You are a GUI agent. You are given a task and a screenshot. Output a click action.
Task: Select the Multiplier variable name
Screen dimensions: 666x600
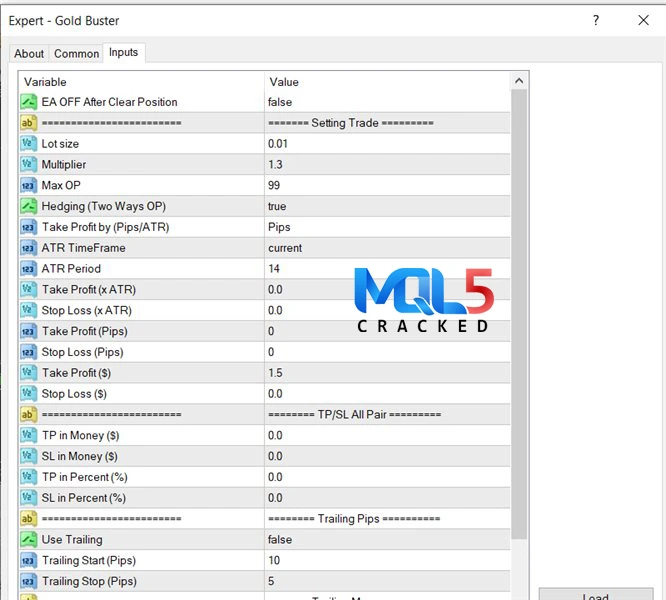point(64,164)
